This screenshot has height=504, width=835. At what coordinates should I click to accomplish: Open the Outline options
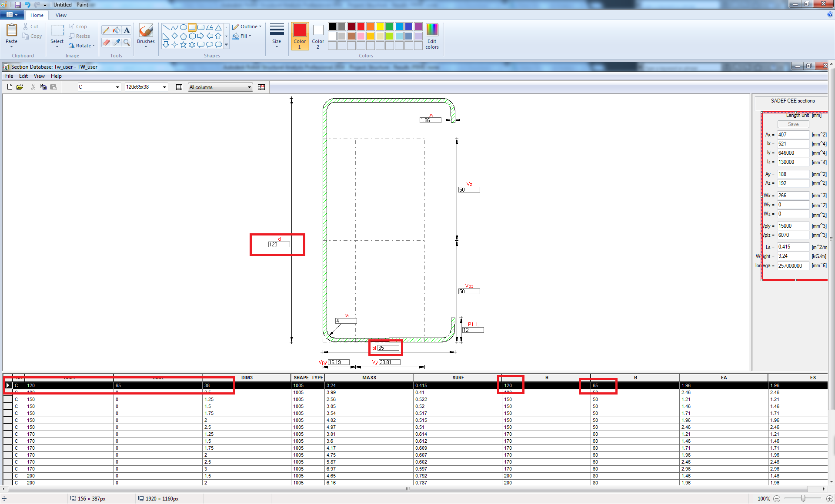click(x=247, y=27)
